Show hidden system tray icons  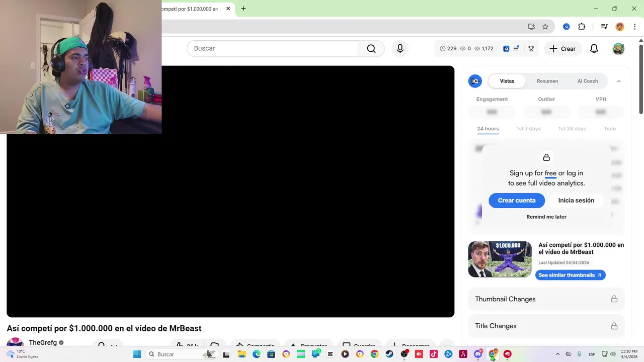pos(557,354)
